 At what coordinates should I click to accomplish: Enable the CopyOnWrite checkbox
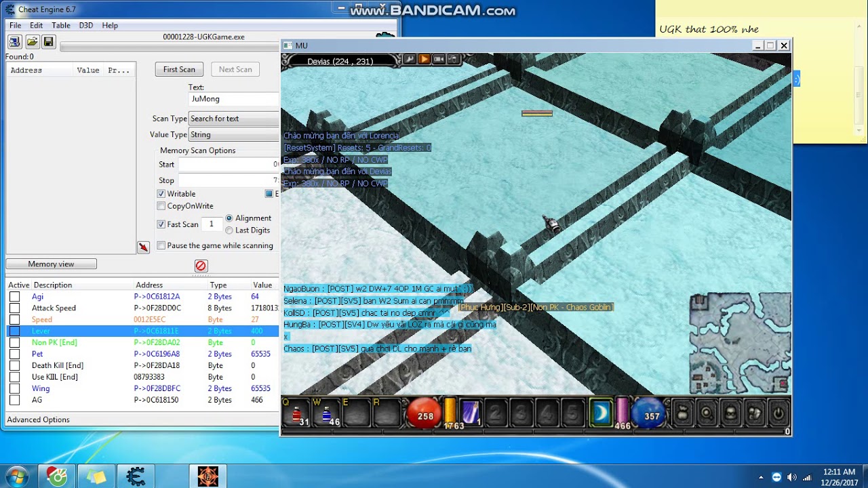[x=161, y=206]
